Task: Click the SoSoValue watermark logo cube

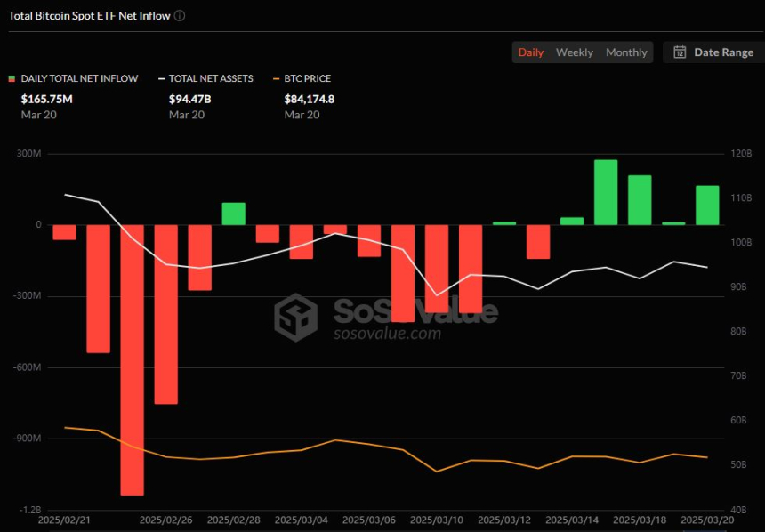Action: 295,318
